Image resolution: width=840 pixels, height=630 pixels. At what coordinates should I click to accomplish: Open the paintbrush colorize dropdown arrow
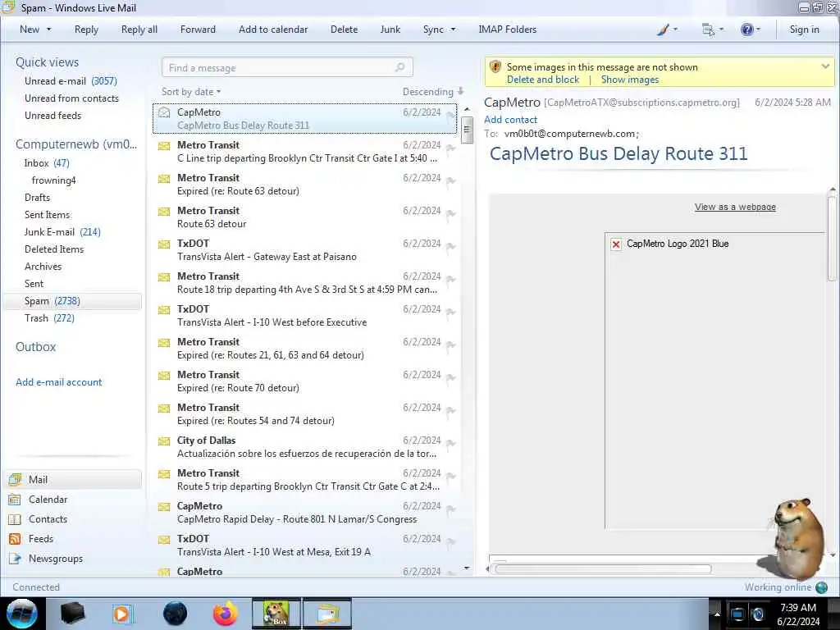pyautogui.click(x=675, y=30)
